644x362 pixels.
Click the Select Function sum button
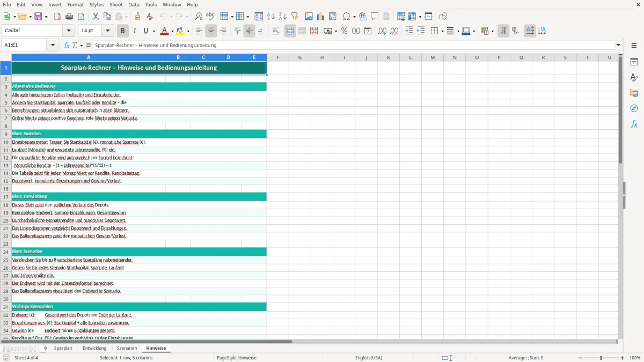tap(75, 45)
